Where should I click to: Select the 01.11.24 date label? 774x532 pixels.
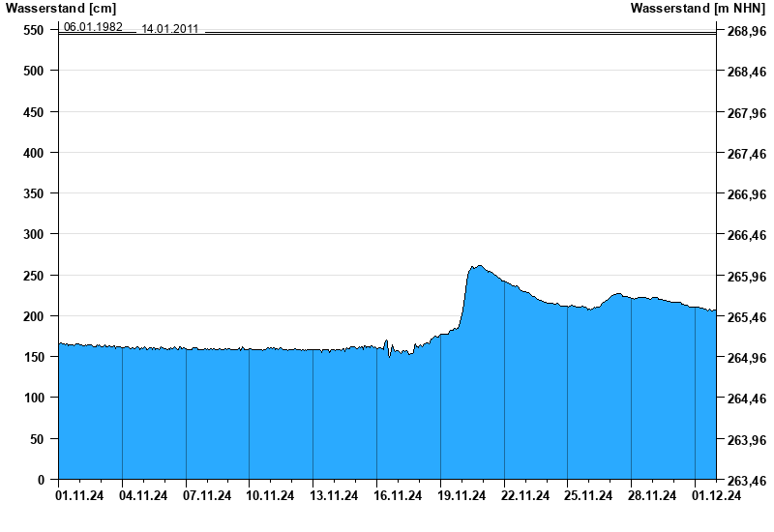pyautogui.click(x=80, y=496)
